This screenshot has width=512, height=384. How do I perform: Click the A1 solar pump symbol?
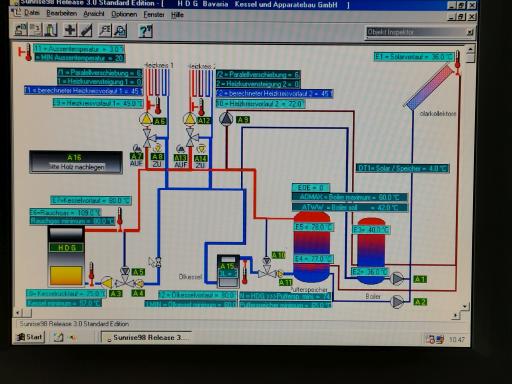coord(397,278)
